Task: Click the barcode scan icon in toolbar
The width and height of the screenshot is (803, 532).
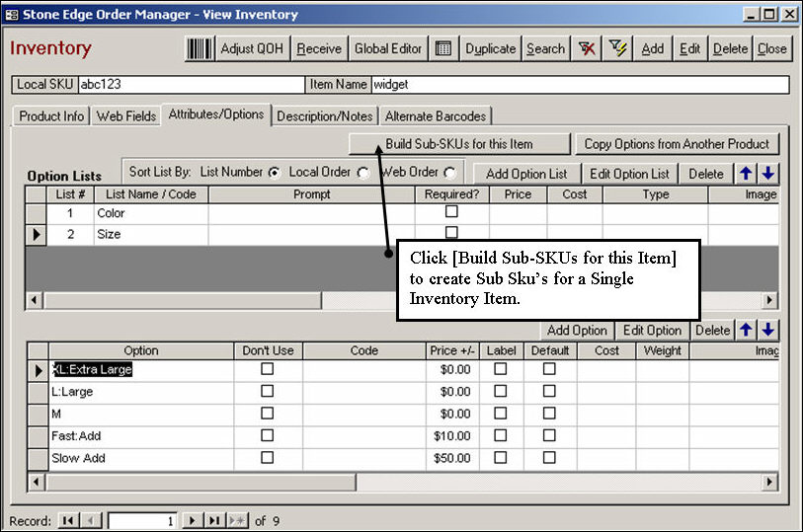Action: click(x=200, y=49)
